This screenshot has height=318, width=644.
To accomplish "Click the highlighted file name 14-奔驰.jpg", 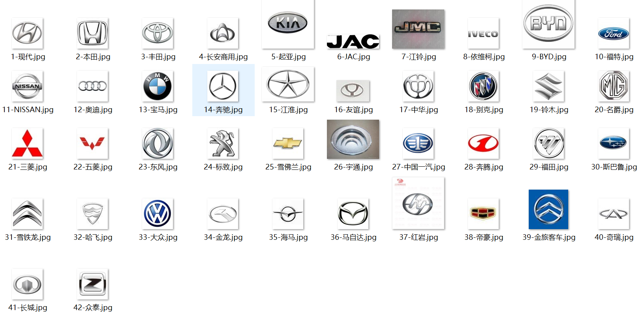I will click(x=223, y=110).
